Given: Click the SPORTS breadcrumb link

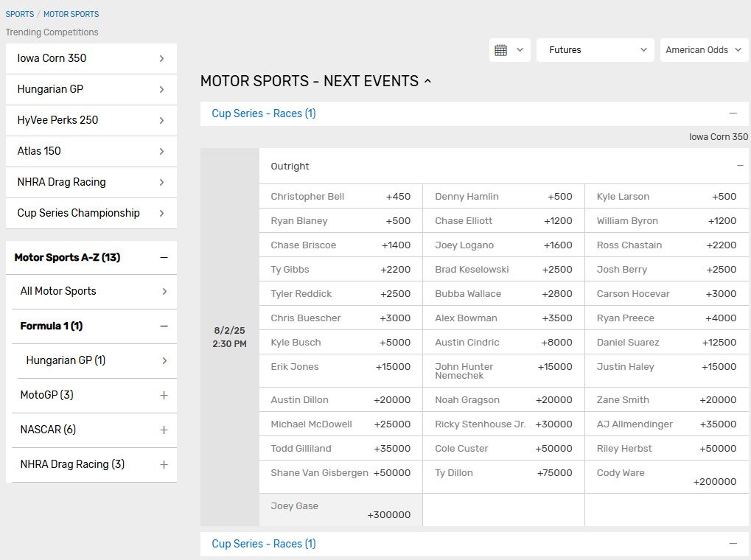Looking at the screenshot, I should 20,15.
